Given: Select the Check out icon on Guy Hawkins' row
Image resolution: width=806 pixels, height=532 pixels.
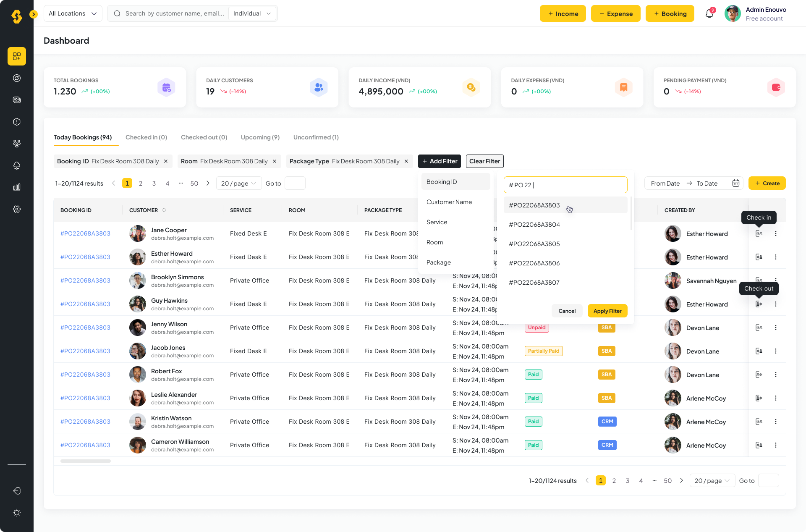Looking at the screenshot, I should click(759, 304).
